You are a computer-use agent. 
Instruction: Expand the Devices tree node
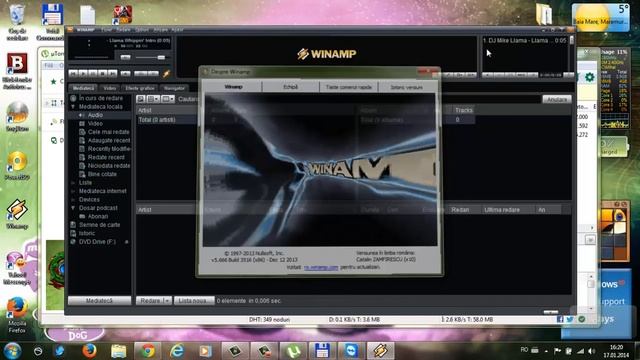point(73,200)
